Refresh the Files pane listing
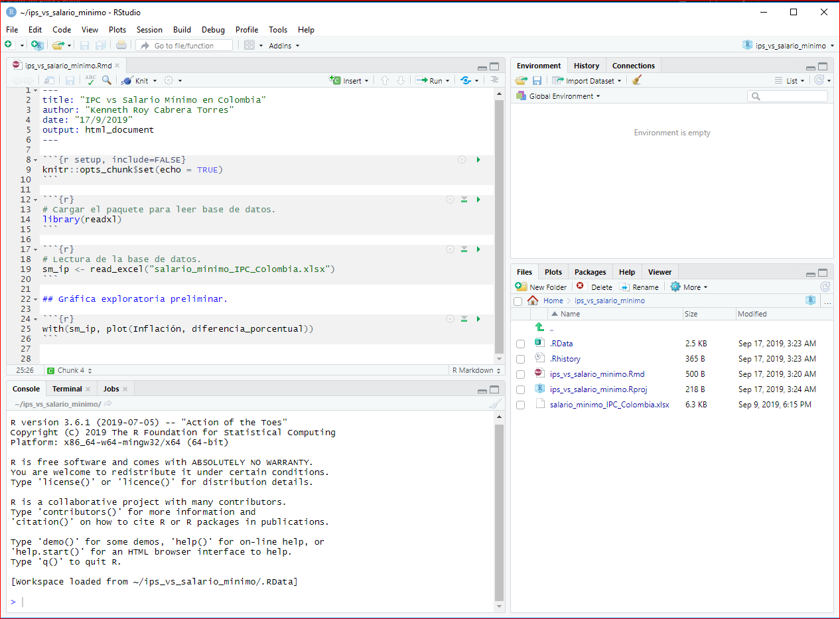This screenshot has height=619, width=840. tap(825, 287)
